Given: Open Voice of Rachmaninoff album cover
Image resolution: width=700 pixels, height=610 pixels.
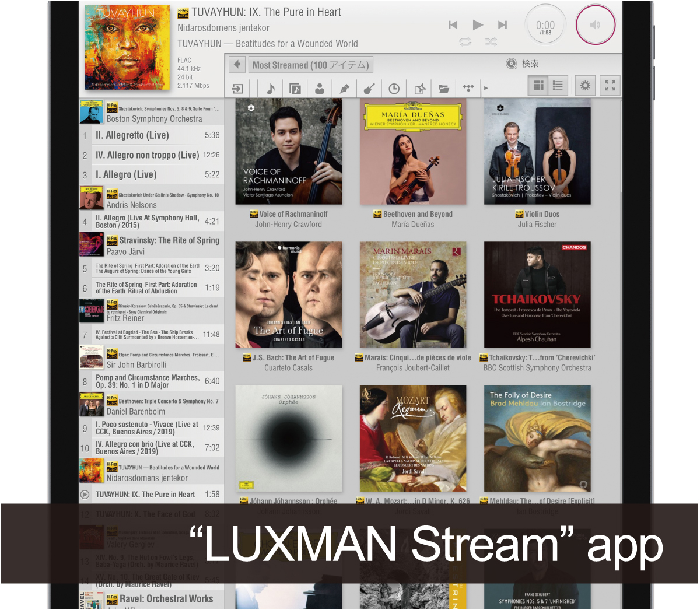Looking at the screenshot, I should (289, 152).
